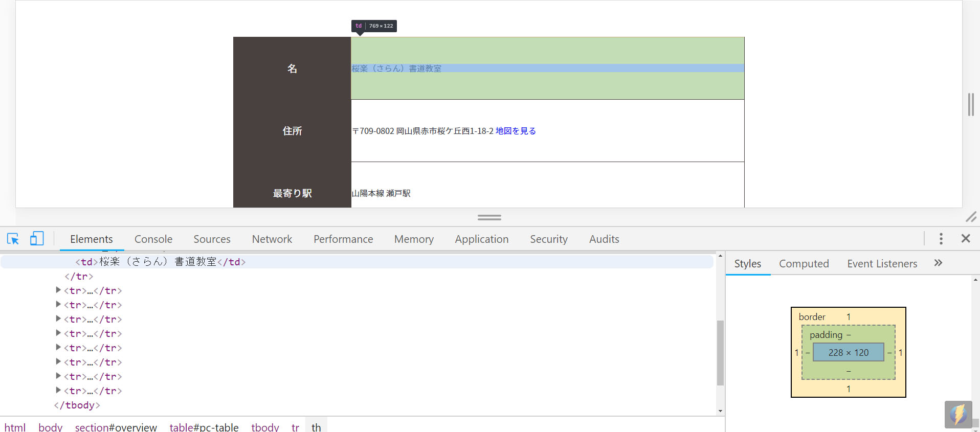
Task: Click the lightning bolt extension icon
Action: click(958, 414)
